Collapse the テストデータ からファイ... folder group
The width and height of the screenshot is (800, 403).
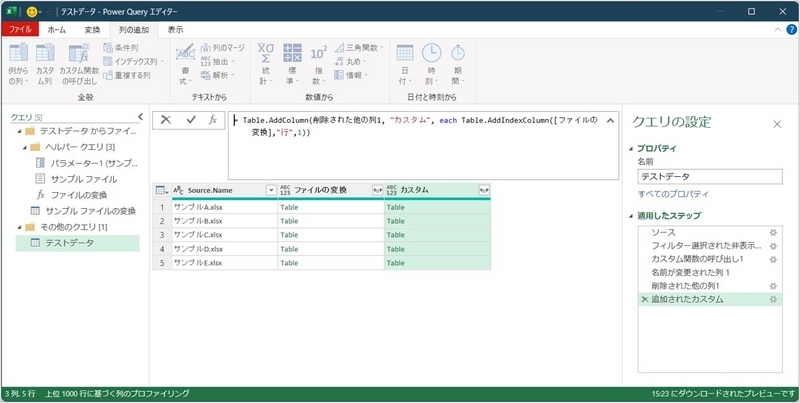click(19, 132)
